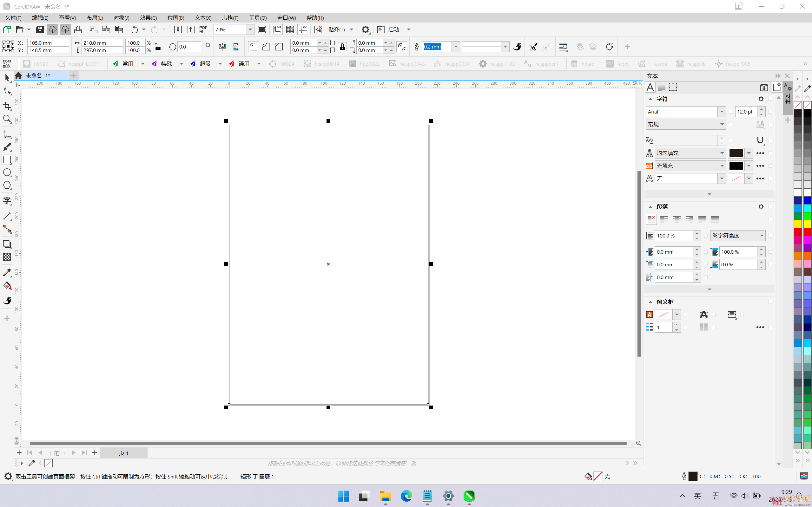Click the Print icon

pos(78,29)
